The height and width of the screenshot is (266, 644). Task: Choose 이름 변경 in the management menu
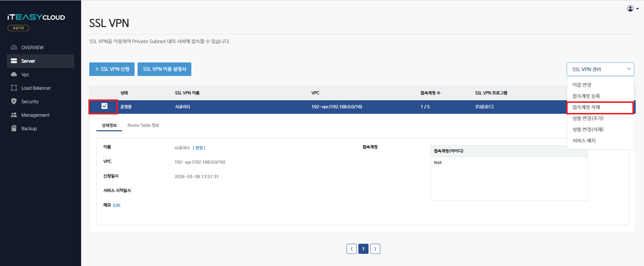click(x=582, y=85)
